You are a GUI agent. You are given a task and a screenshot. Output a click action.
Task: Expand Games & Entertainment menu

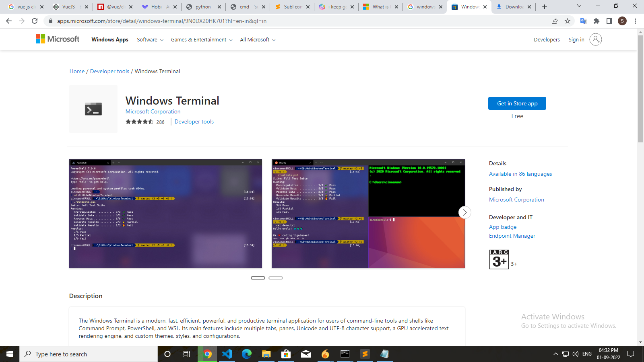click(x=202, y=40)
